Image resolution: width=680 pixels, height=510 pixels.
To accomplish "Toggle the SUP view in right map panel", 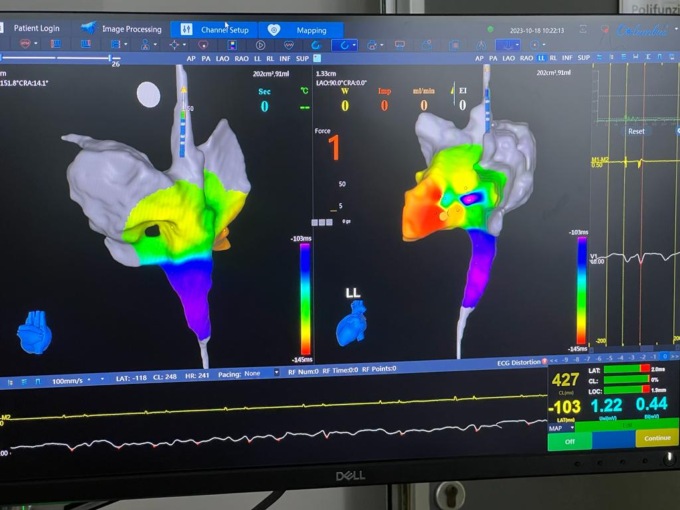I will [584, 57].
